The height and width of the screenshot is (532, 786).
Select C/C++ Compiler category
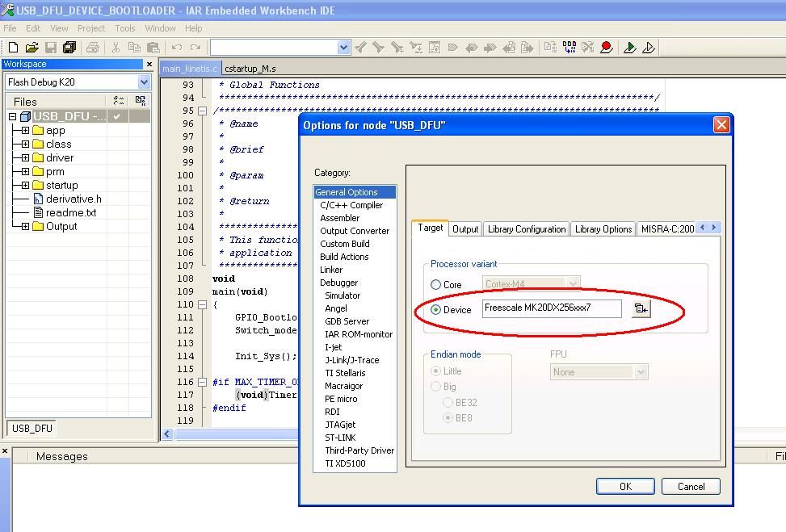click(351, 205)
